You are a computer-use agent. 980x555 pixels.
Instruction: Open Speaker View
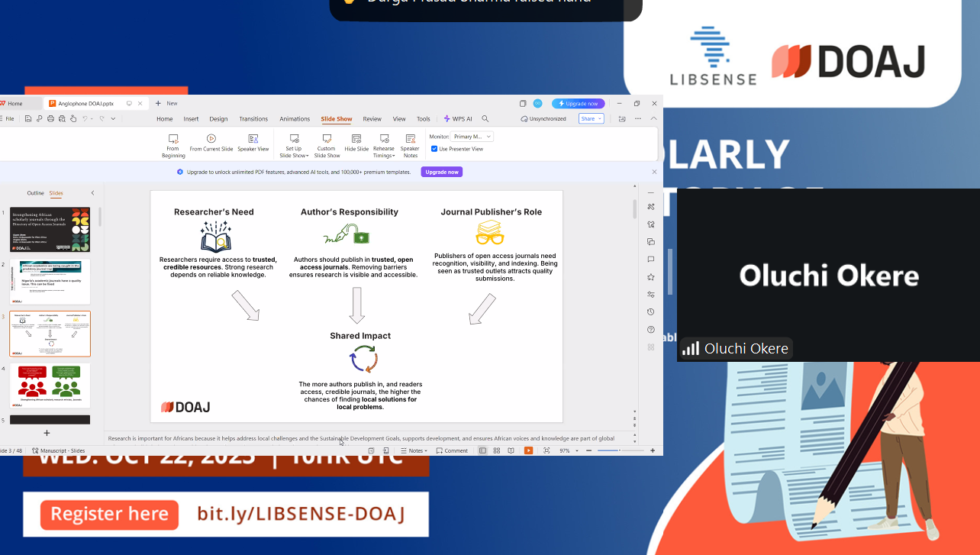coord(253,143)
